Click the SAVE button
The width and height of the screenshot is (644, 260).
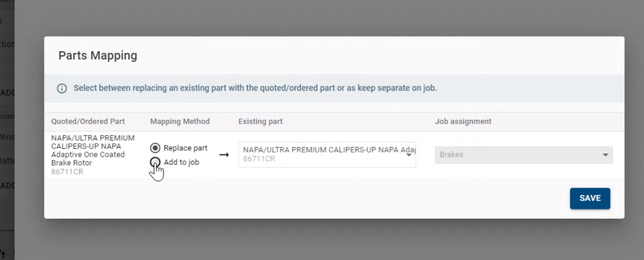(x=590, y=198)
